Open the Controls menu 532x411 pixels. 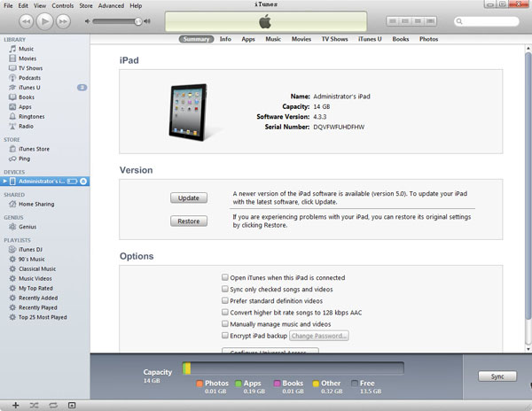coord(63,6)
